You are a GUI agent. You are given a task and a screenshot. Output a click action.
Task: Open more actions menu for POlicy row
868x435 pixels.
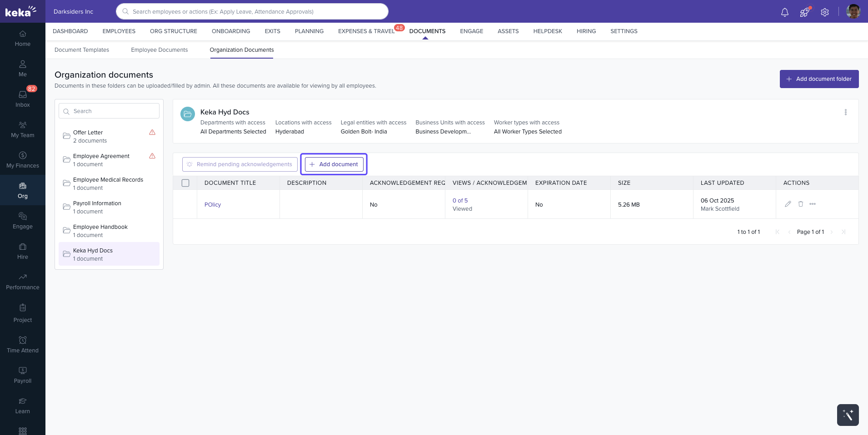[x=813, y=204]
